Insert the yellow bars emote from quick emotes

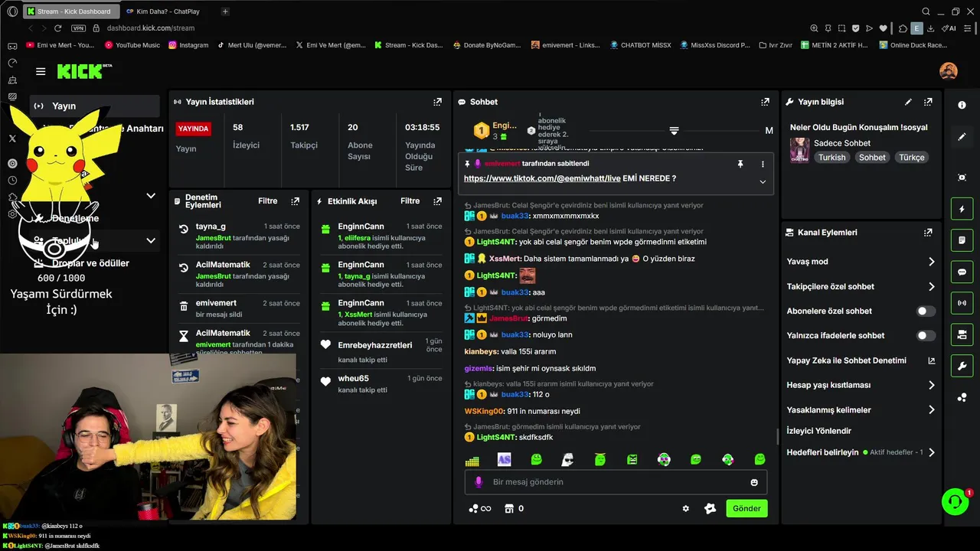click(x=472, y=461)
